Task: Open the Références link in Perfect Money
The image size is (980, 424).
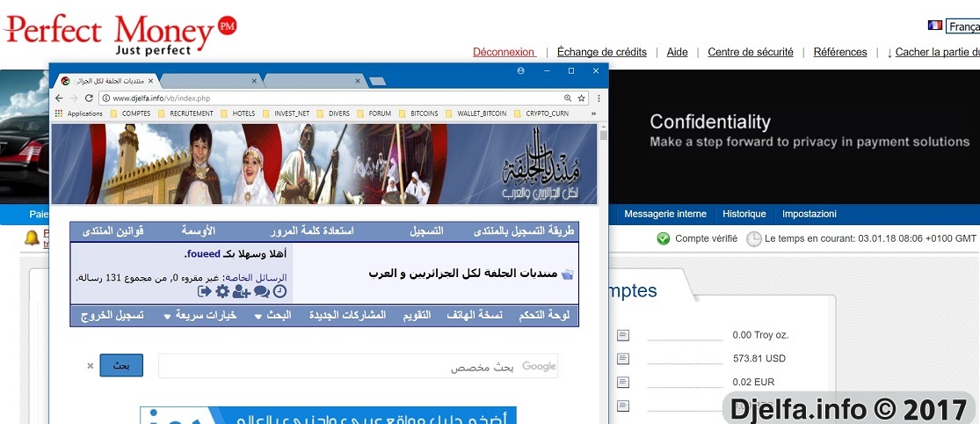Action: pos(840,52)
